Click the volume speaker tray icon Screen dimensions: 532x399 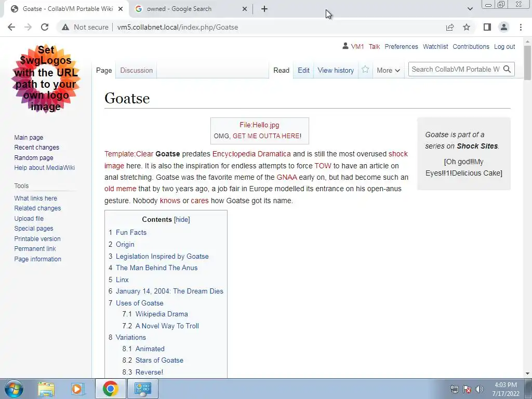click(x=480, y=389)
